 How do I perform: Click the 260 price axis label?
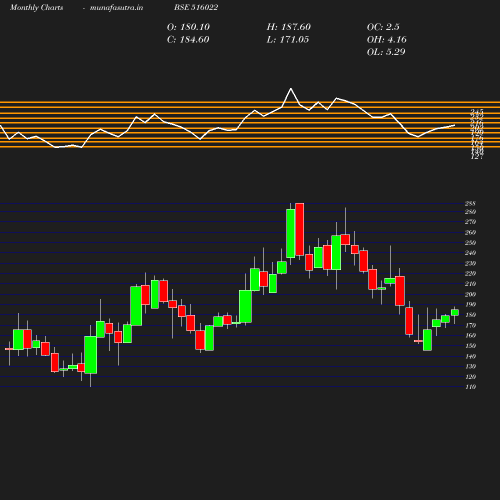(x=470, y=232)
